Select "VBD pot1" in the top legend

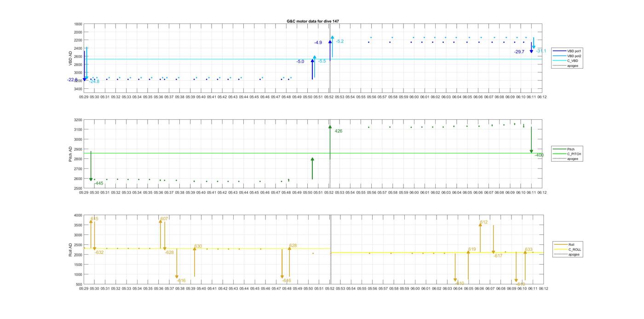(x=575, y=51)
